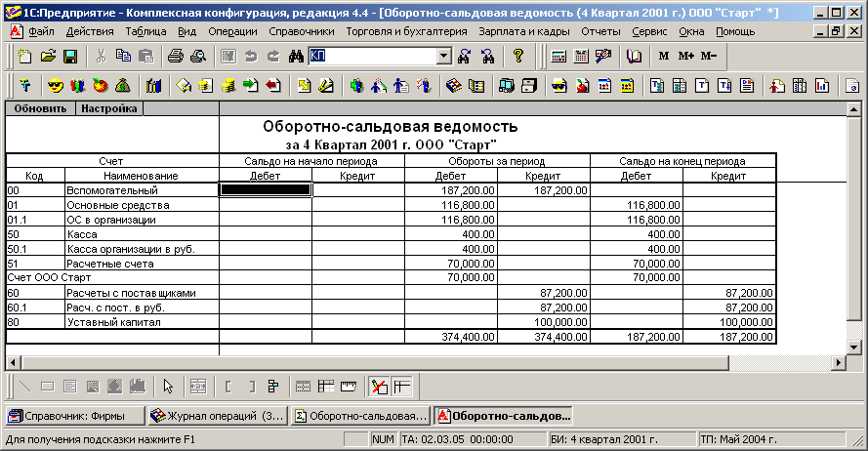Click the Print printer icon

[x=176, y=56]
